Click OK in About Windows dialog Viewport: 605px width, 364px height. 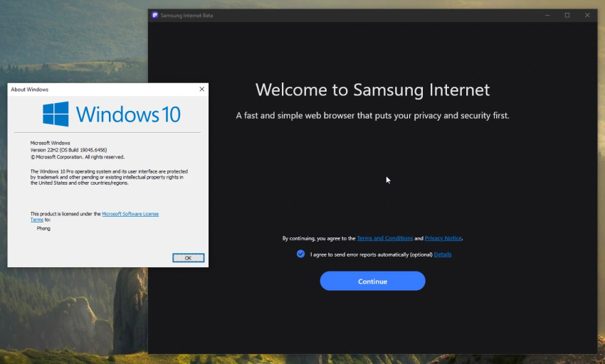point(188,258)
